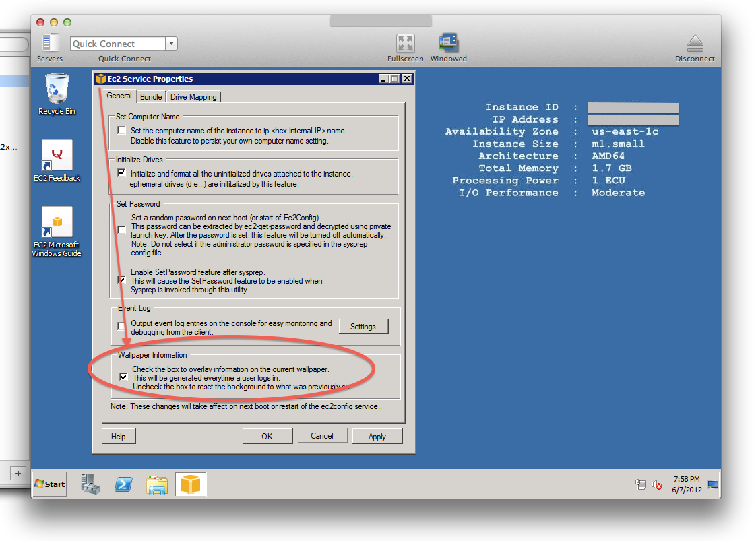The width and height of the screenshot is (756, 541).
Task: Click the Apply button
Action: click(x=377, y=437)
